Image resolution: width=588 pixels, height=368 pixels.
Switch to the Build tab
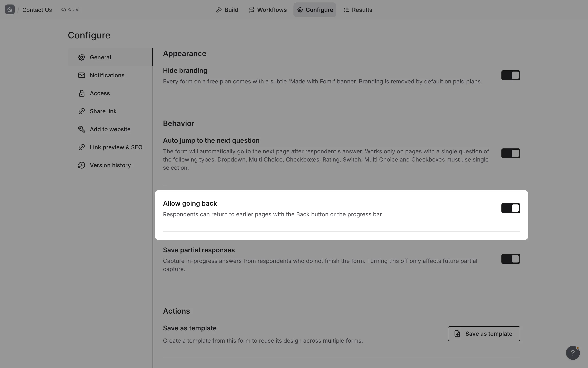point(227,10)
